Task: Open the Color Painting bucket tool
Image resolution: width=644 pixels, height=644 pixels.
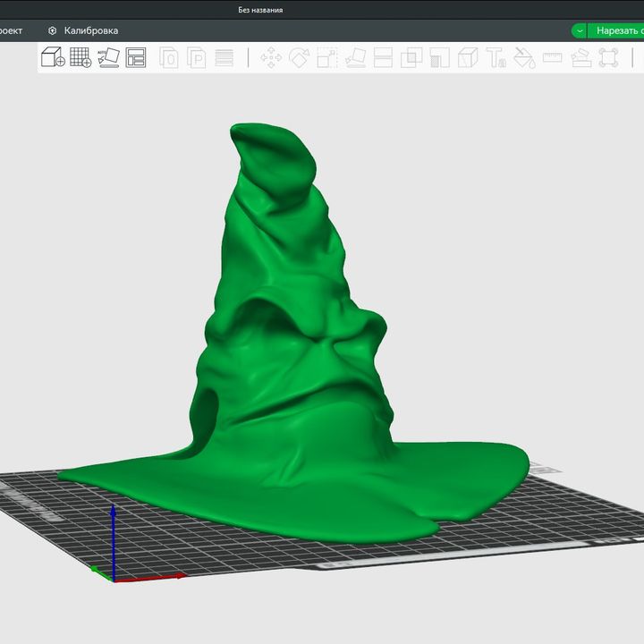Action: (x=524, y=58)
